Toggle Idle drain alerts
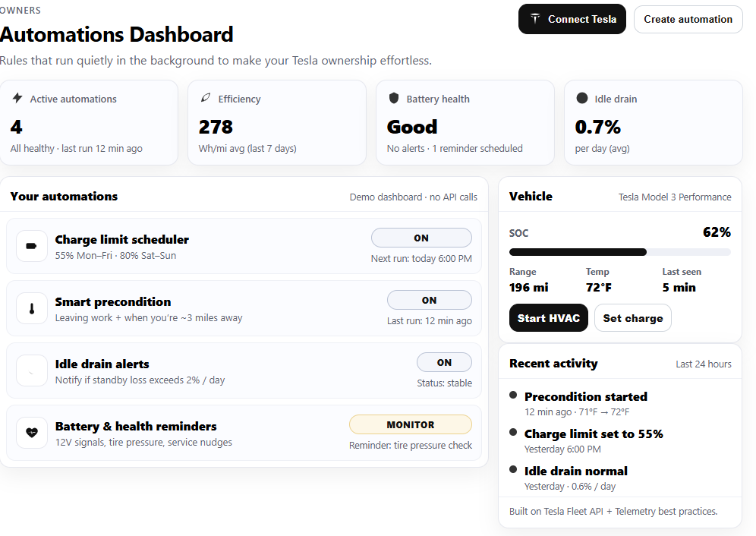Viewport: 756px width, 536px height. pos(444,361)
